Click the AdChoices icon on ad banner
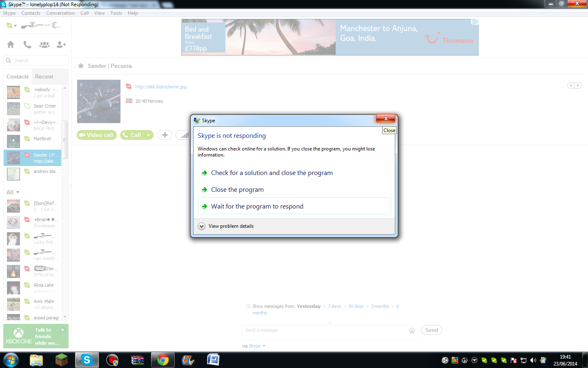The height and width of the screenshot is (368, 588). pyautogui.click(x=475, y=22)
